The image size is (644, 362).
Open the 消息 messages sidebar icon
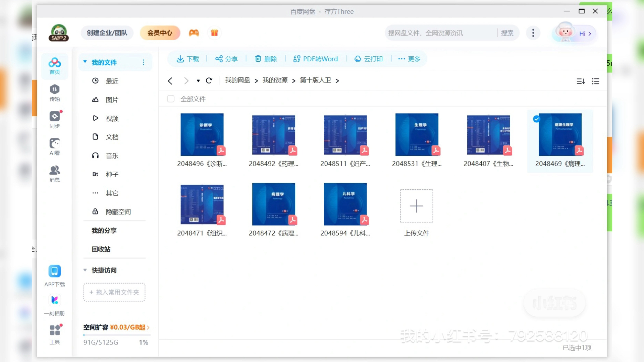tap(55, 174)
